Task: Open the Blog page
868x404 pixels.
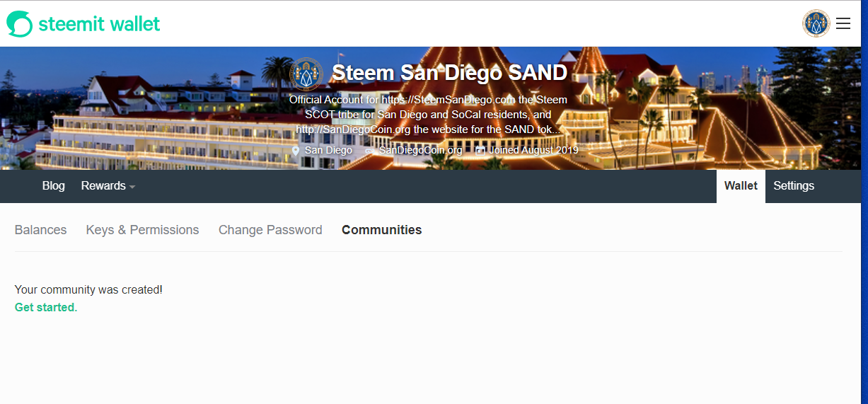Action: [54, 186]
